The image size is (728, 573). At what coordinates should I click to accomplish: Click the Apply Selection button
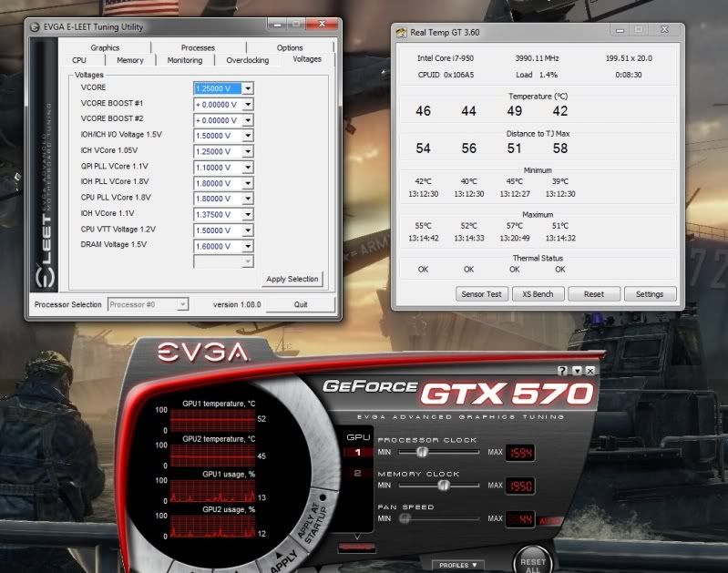coord(292,279)
